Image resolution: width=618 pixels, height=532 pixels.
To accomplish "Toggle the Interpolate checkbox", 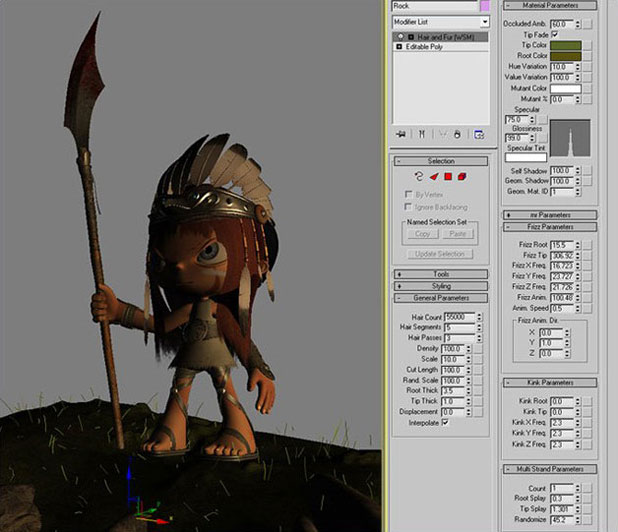I will (445, 422).
